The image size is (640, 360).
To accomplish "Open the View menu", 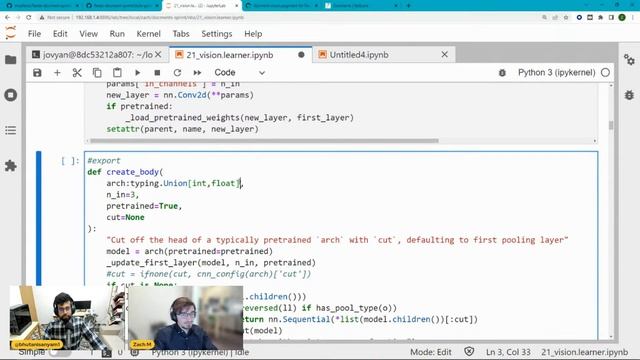I will [88, 34].
